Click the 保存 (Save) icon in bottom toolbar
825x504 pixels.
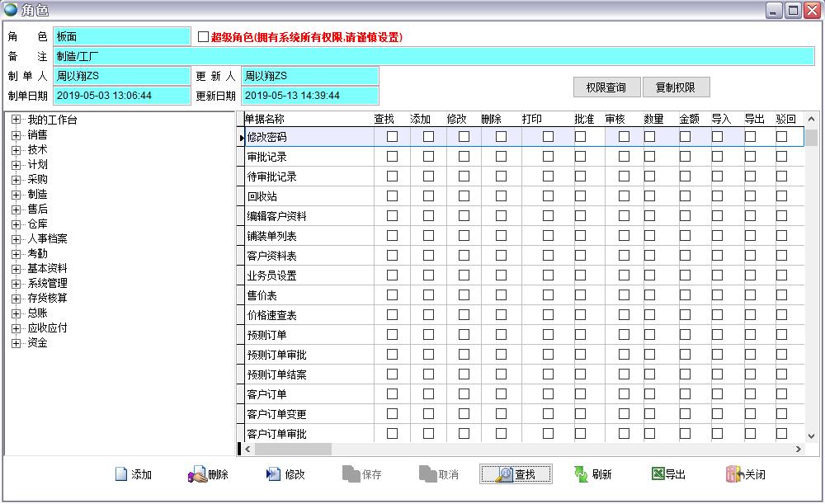click(x=351, y=474)
